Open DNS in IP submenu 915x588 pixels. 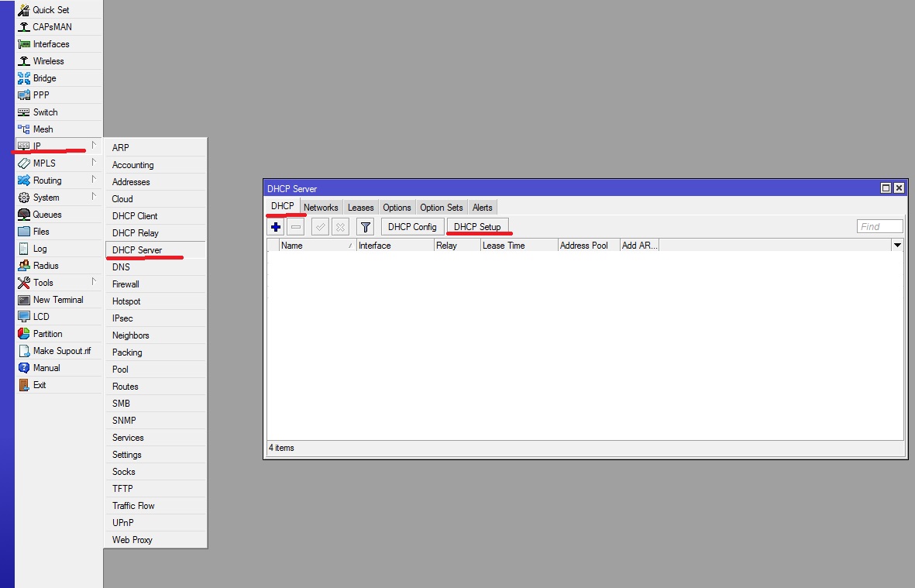coord(155,267)
